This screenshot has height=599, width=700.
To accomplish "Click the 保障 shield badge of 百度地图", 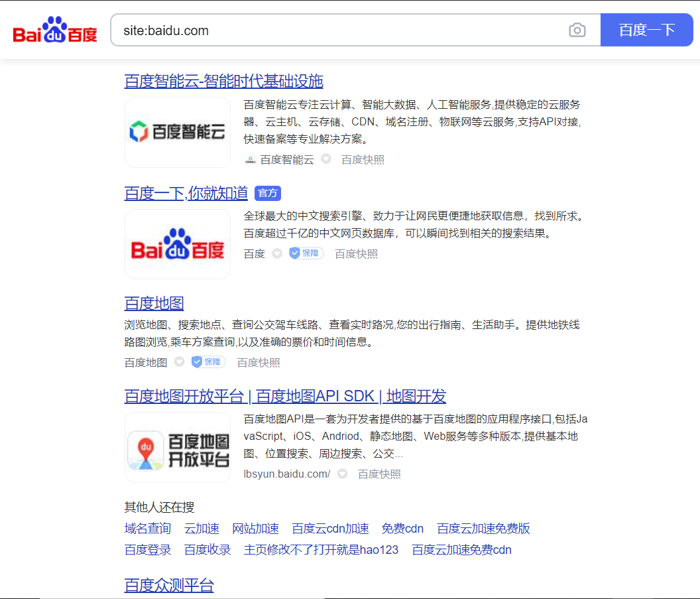I will [x=208, y=362].
